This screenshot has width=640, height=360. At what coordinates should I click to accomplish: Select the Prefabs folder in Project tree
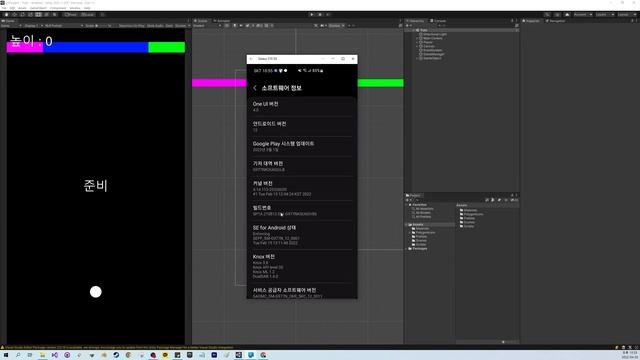[421, 236]
